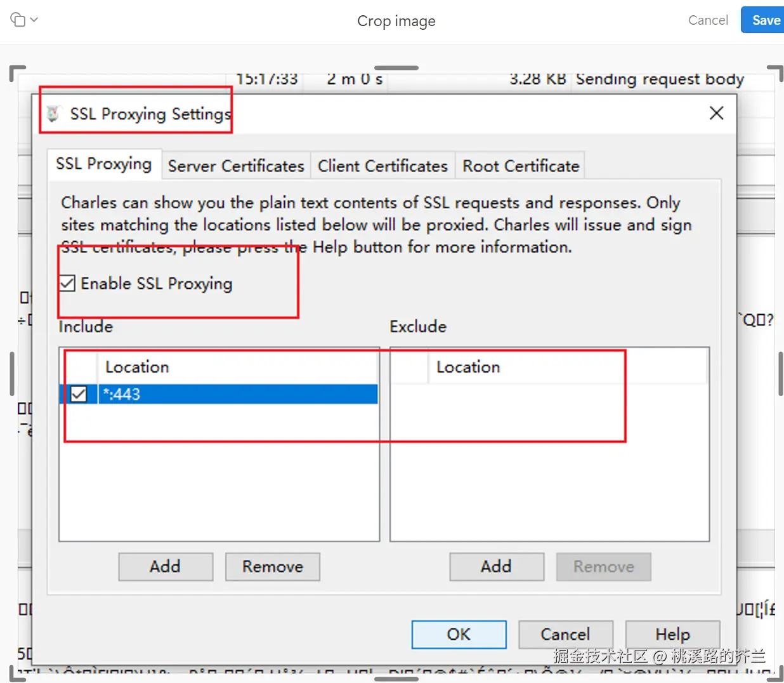
Task: Grab the bottom crop edge handle
Action: 396,679
